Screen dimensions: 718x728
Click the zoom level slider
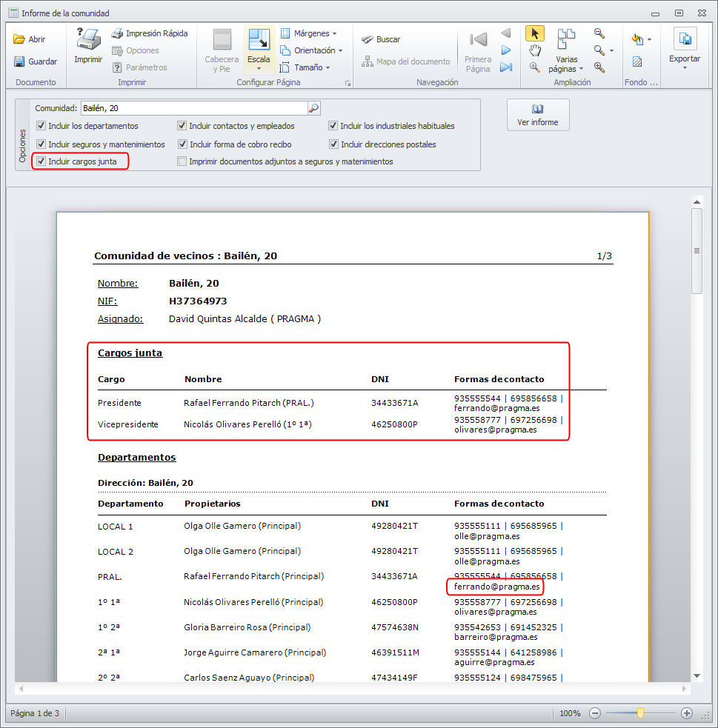tap(640, 713)
